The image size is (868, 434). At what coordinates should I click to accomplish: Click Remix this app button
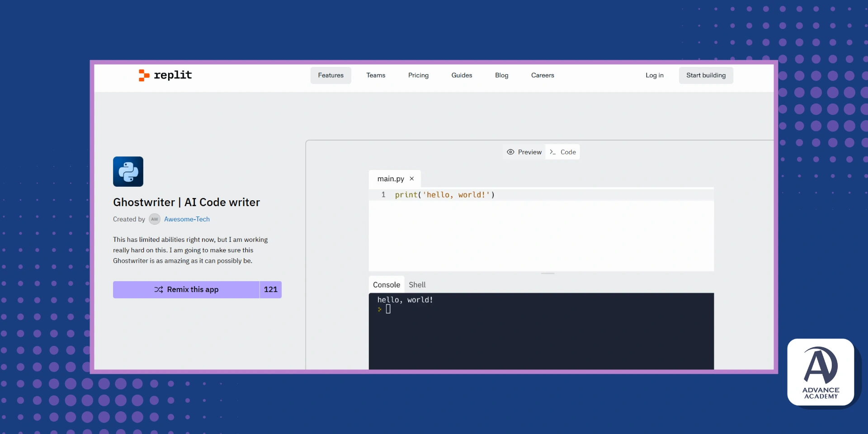click(186, 290)
